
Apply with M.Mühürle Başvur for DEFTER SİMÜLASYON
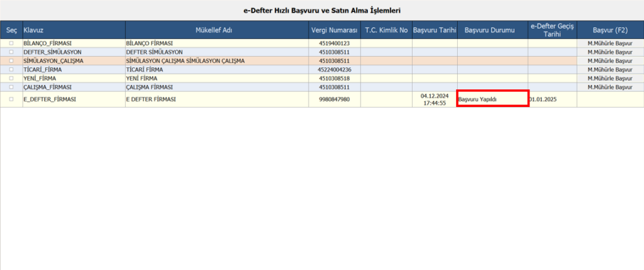pyautogui.click(x=610, y=52)
